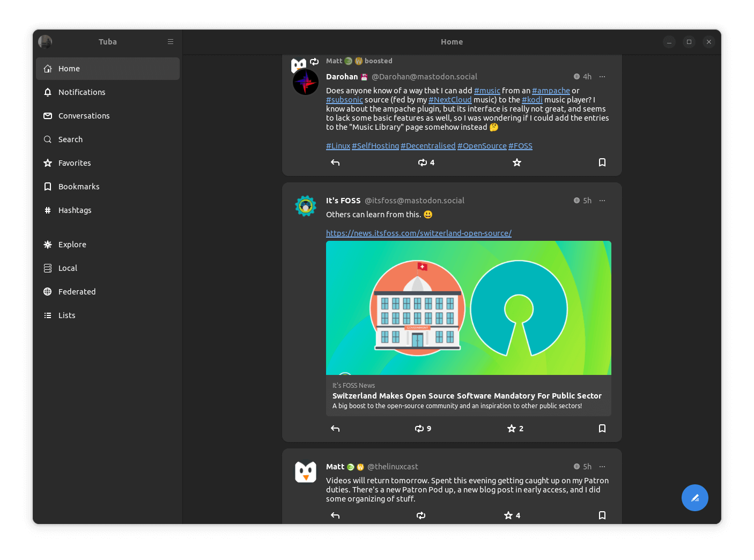754x560 pixels.
Task: Open the Local timeline
Action: pyautogui.click(x=68, y=268)
